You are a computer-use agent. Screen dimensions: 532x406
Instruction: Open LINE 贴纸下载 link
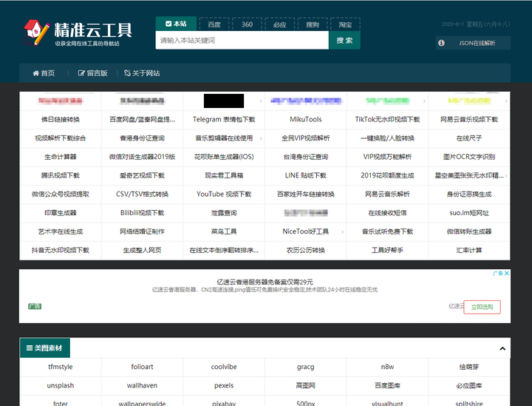point(306,175)
